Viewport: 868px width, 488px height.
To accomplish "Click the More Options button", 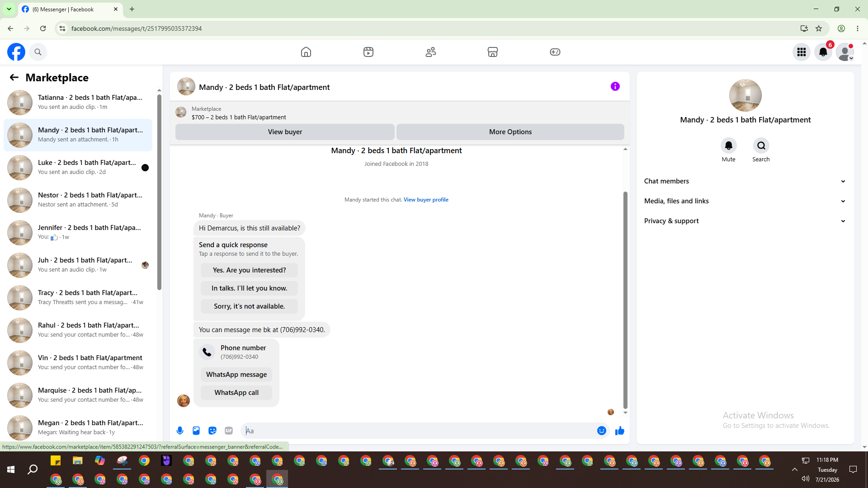I will [510, 132].
